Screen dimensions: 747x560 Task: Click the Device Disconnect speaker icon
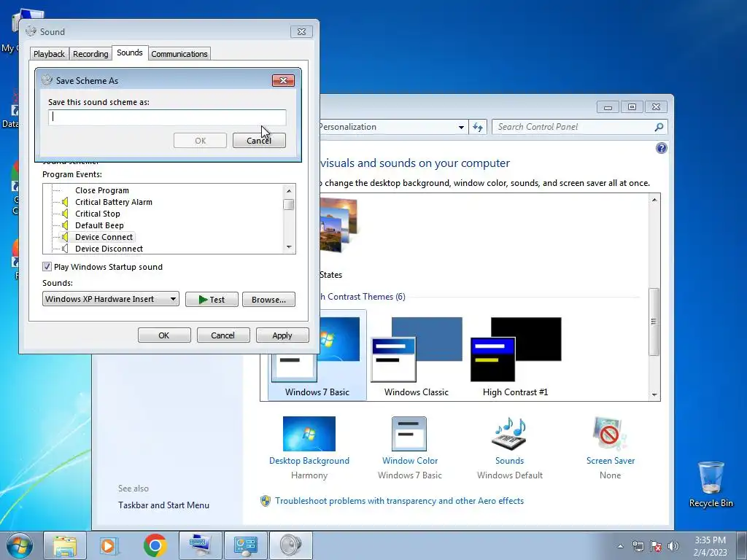click(65, 249)
